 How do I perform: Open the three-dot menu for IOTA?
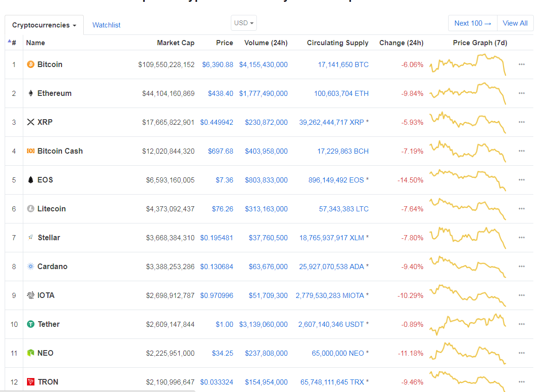(x=521, y=295)
